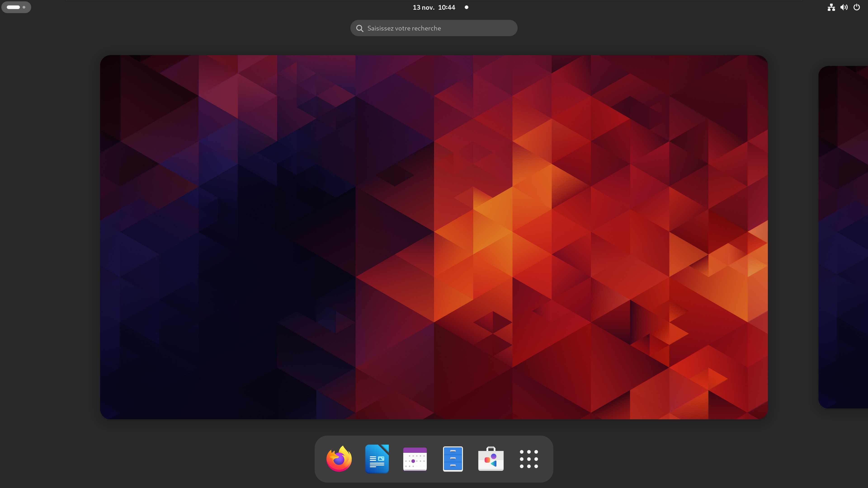Viewport: 868px width, 488px height.
Task: Open the Files manager icon
Action: pos(453,459)
